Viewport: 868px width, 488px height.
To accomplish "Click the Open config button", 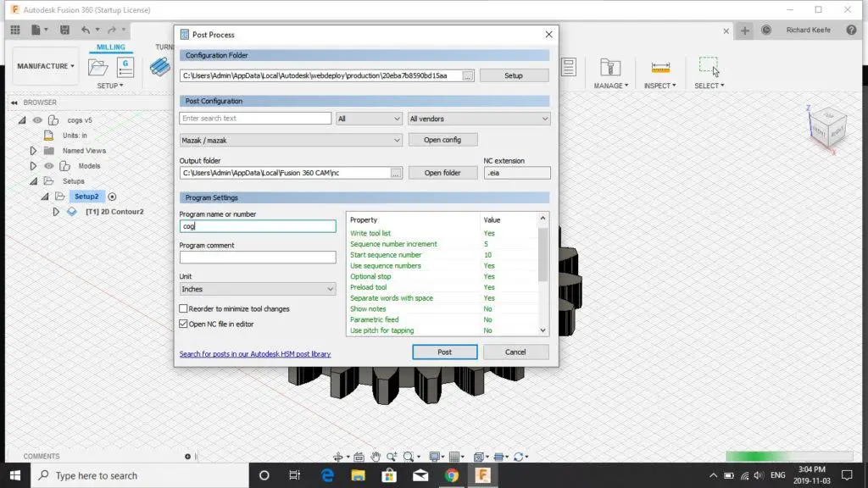I will coord(442,140).
